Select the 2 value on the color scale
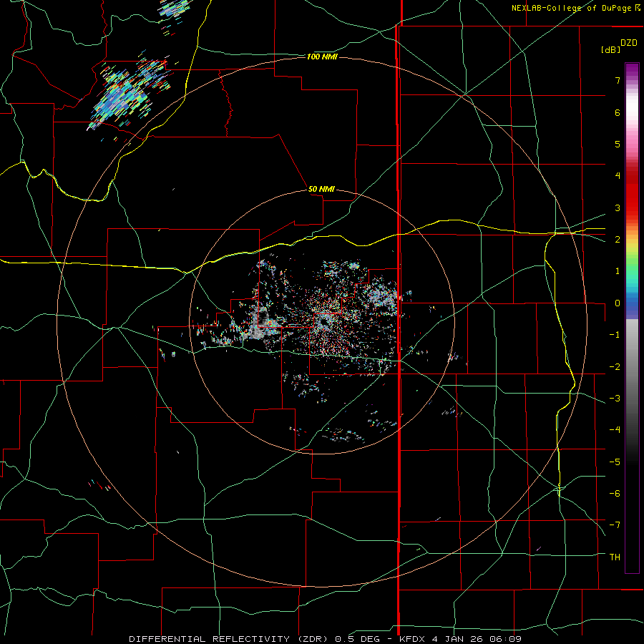 (x=617, y=240)
